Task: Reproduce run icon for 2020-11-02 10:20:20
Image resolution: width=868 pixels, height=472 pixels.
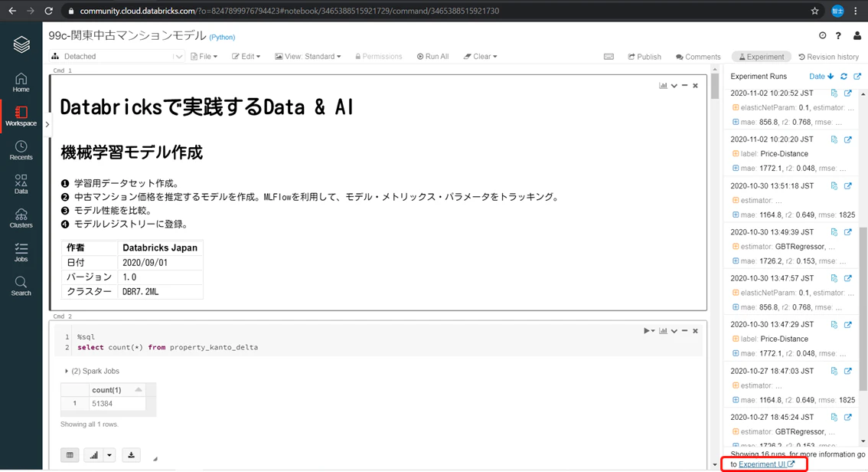Action: coord(834,139)
